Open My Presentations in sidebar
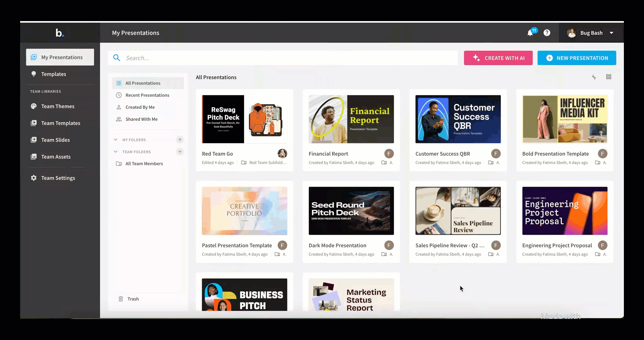Image resolution: width=644 pixels, height=340 pixels. [x=60, y=57]
